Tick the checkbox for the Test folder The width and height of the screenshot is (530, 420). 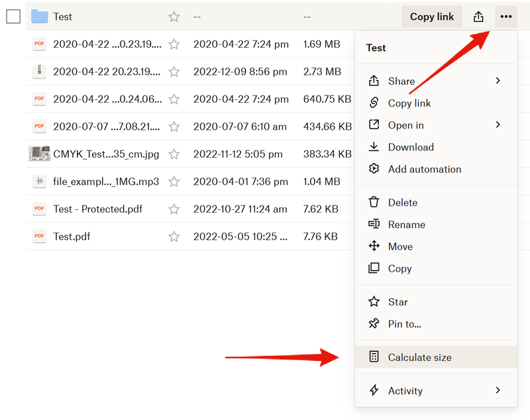pyautogui.click(x=13, y=17)
